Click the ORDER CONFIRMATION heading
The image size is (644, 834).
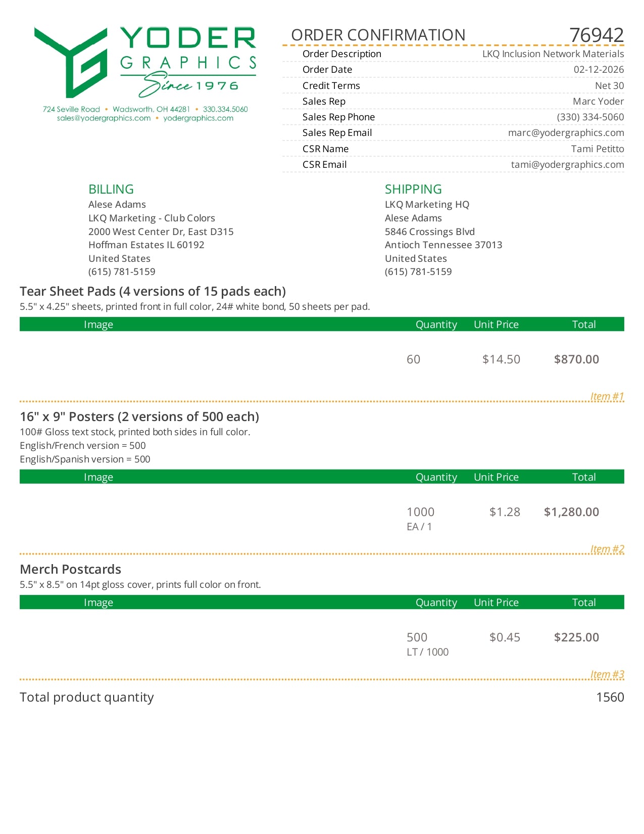click(378, 35)
